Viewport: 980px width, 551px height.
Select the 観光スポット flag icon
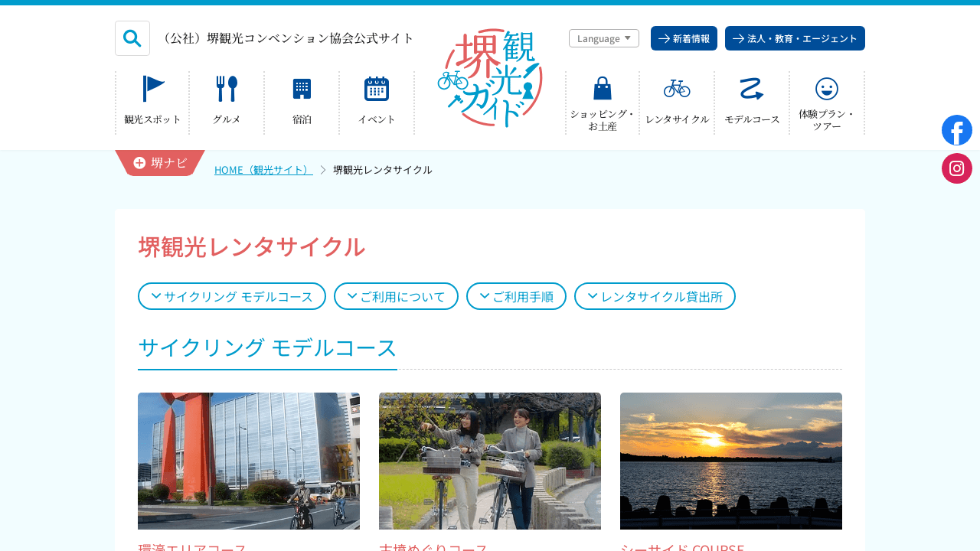[x=152, y=87]
